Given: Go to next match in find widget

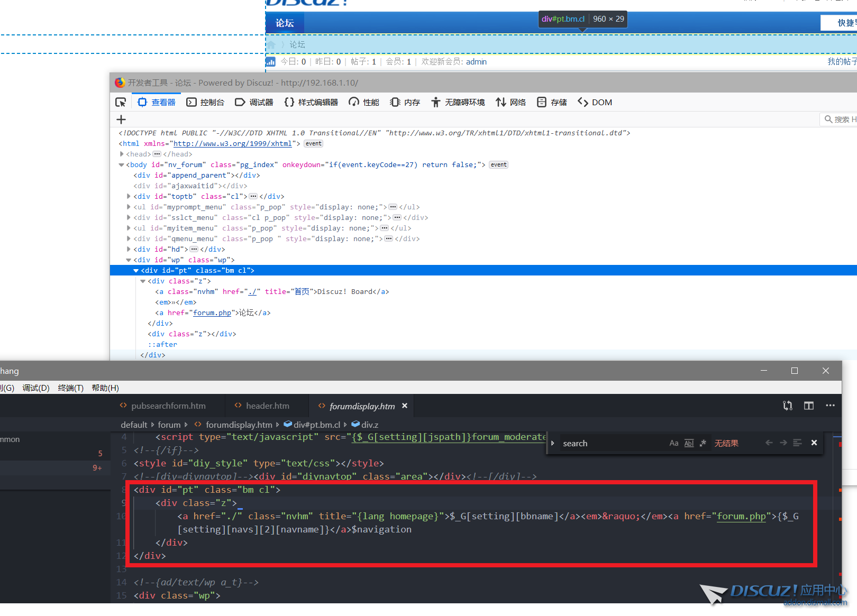Looking at the screenshot, I should [x=783, y=443].
